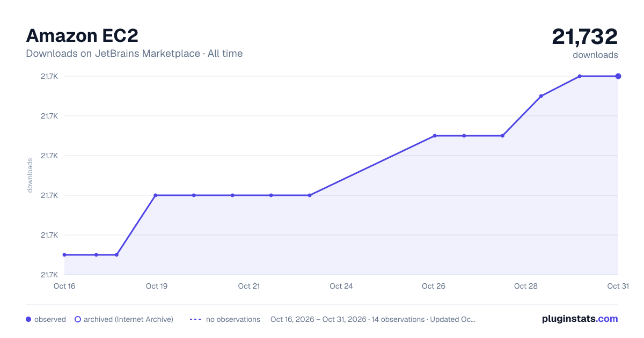644x338 pixels.
Task: Select the data point above Oct 26
Action: 435,136
